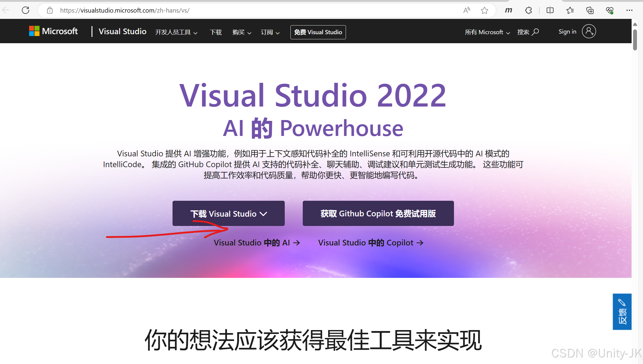The height and width of the screenshot is (364, 643).
Task: Click the page vertical scrollbar thumb
Action: [x=635, y=40]
